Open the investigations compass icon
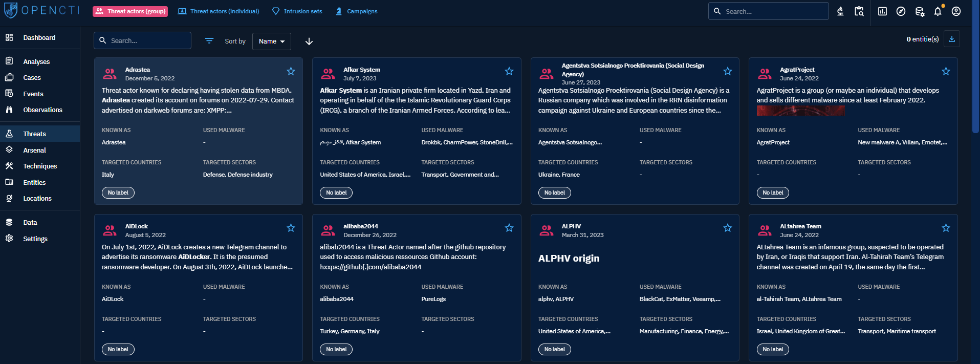This screenshot has width=980, height=364. click(901, 11)
